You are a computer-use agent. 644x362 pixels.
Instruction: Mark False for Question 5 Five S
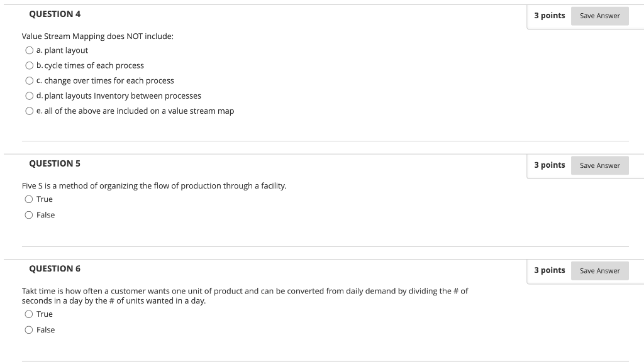pos(29,215)
